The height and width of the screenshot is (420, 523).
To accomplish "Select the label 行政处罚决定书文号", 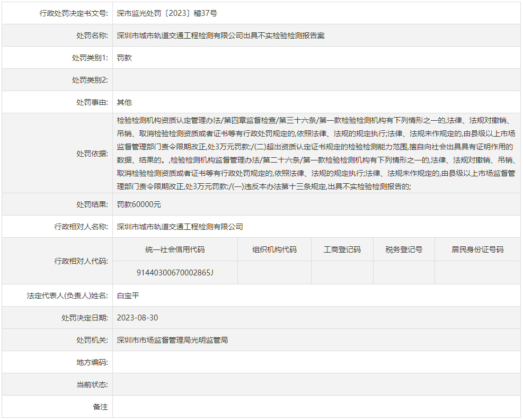I will pyautogui.click(x=73, y=13).
